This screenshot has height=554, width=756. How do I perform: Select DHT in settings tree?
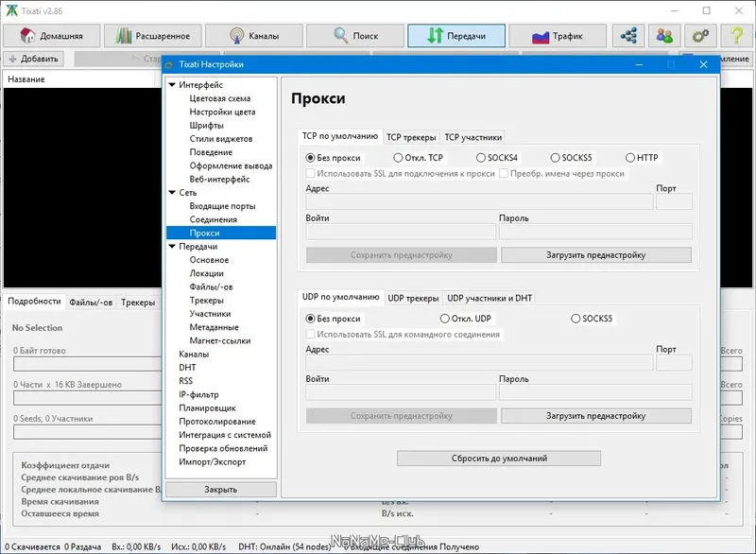click(x=187, y=368)
